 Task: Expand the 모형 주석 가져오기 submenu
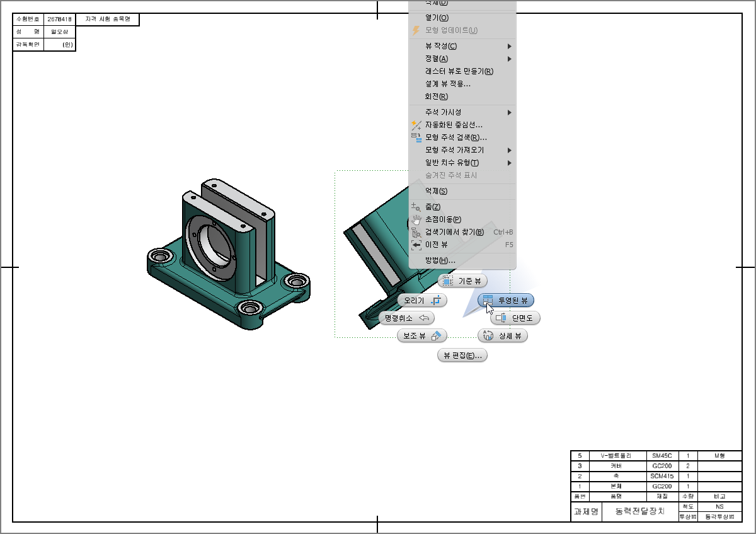coord(462,150)
